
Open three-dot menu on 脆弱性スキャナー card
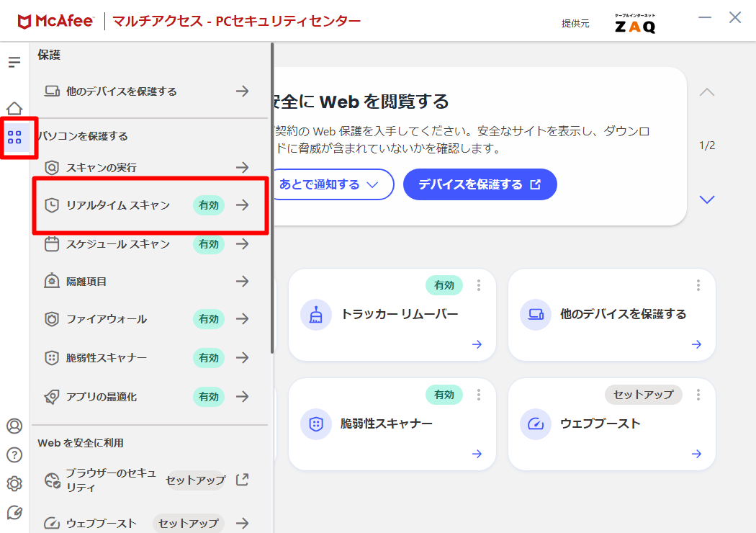pos(479,395)
